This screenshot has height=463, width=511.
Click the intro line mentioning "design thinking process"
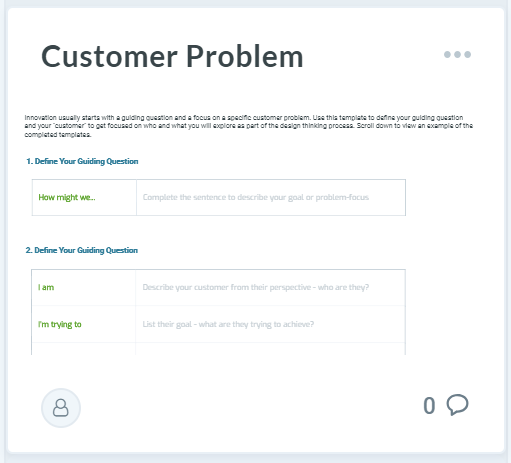tap(249, 126)
